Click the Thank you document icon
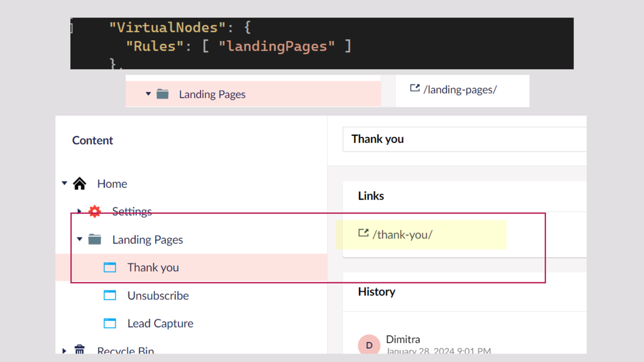 [x=110, y=267]
